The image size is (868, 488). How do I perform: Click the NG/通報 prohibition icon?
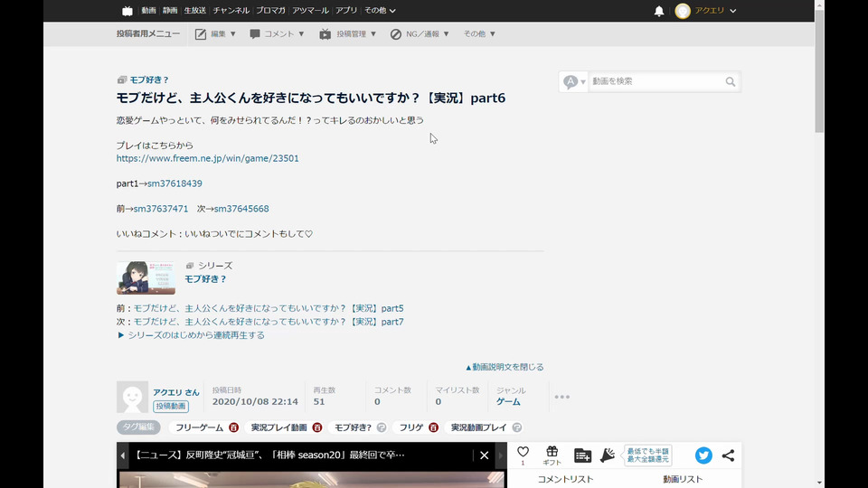[395, 34]
